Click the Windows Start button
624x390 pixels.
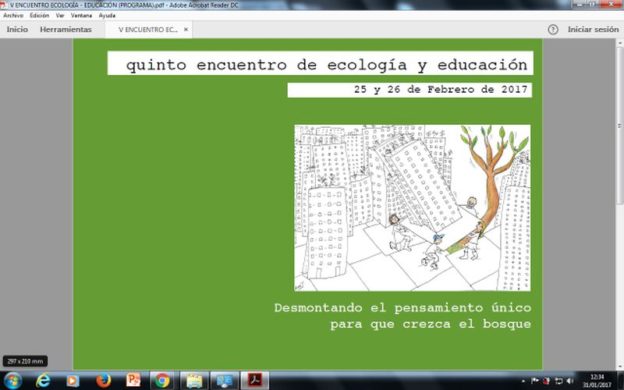pyautogui.click(x=12, y=380)
